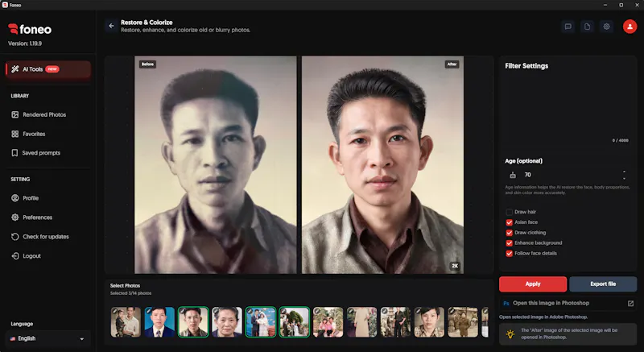Click the Logout door icon
This screenshot has width=644, height=352.
[14, 256]
